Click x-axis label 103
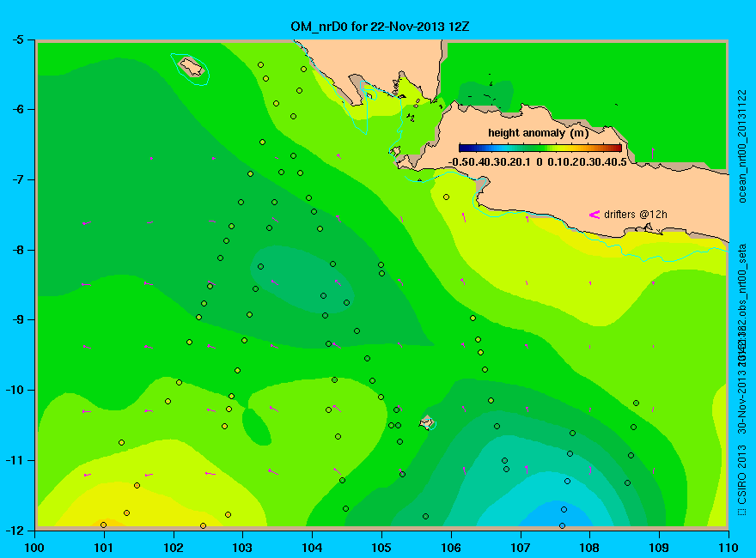Viewport: 756px width, 558px height. (242, 548)
